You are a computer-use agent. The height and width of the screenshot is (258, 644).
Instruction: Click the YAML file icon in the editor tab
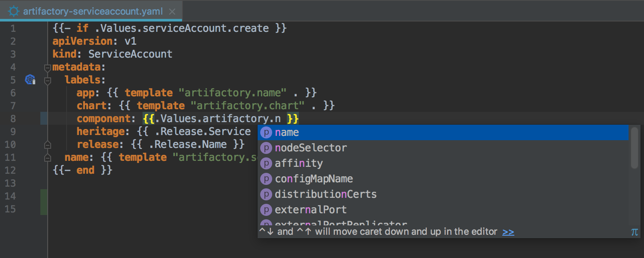point(14,11)
